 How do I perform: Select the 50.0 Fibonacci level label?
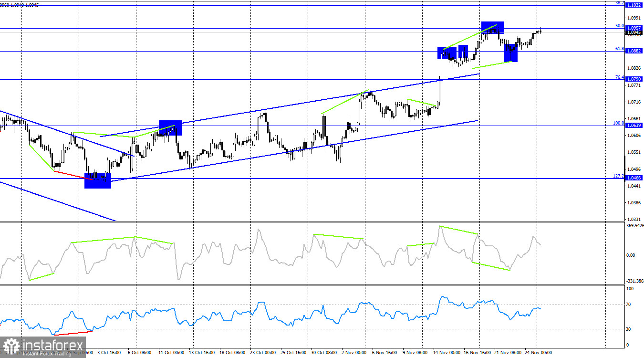click(620, 26)
